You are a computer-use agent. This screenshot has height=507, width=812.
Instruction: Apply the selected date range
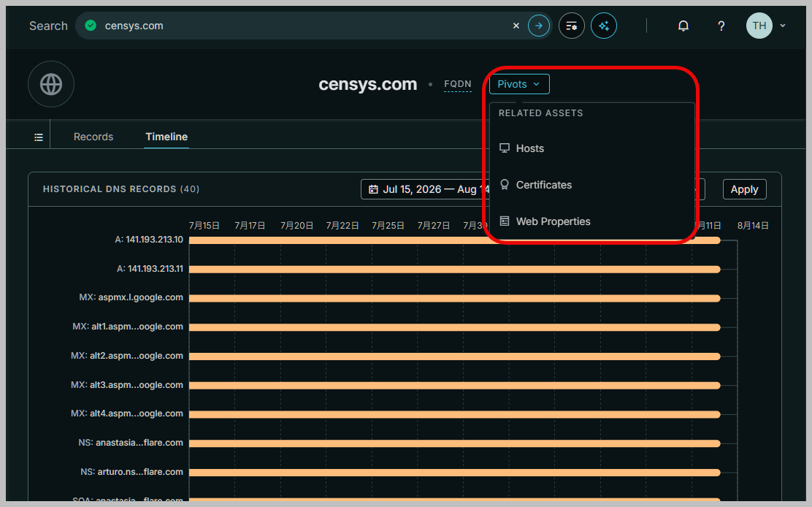point(744,189)
